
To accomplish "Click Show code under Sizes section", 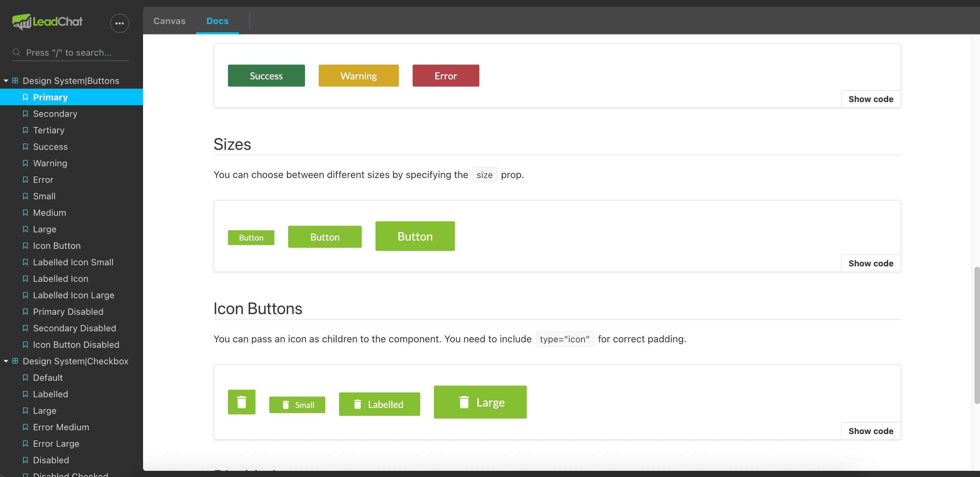I will pyautogui.click(x=871, y=263).
